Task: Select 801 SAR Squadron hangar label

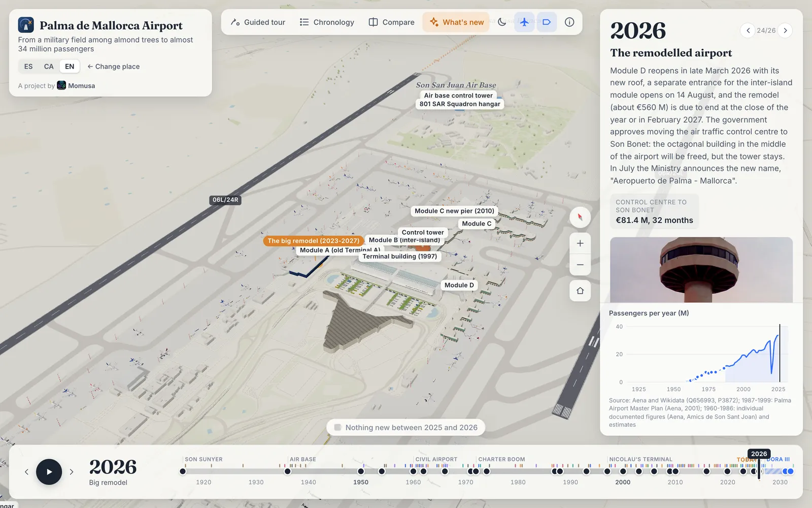Action: pyautogui.click(x=460, y=104)
